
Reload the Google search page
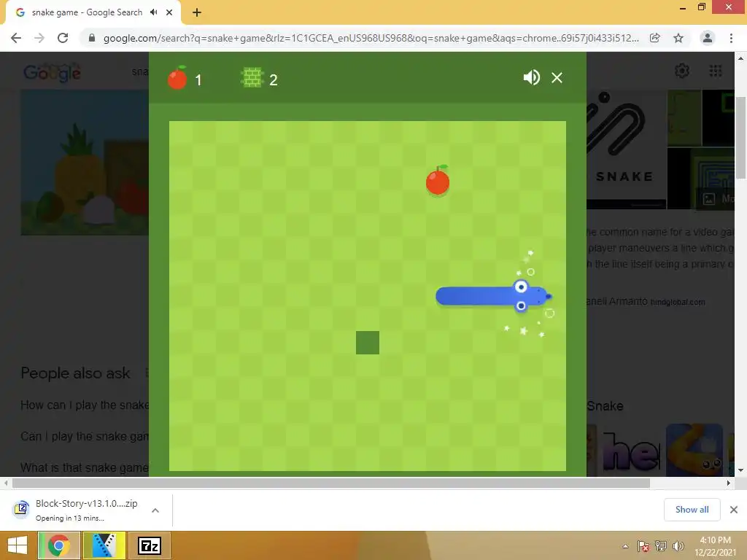63,38
